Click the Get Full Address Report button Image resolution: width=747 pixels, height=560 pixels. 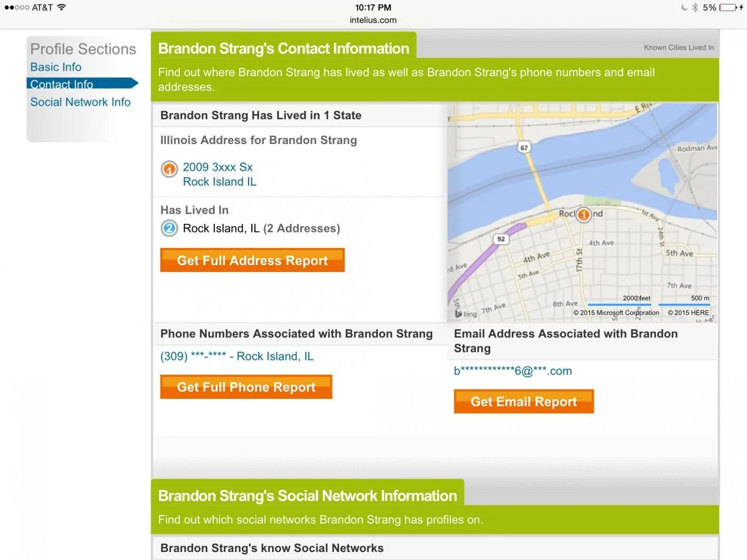click(x=252, y=260)
